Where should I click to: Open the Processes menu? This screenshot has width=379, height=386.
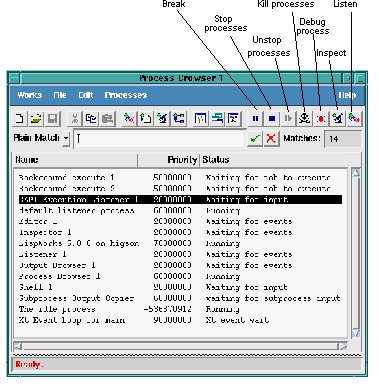click(126, 95)
